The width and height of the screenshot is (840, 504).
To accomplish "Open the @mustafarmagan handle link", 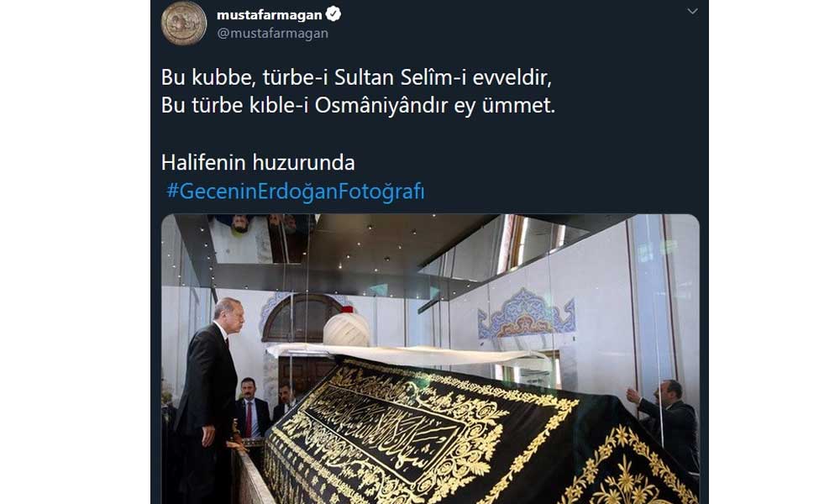I will click(272, 34).
